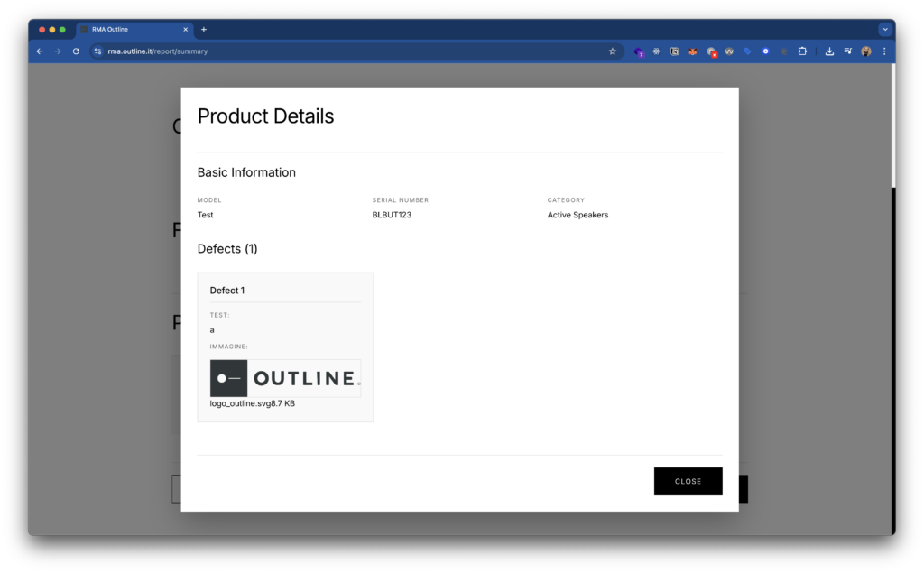Select the RMA Outline tab
Image resolution: width=924 pixels, height=573 pixels.
[x=126, y=29]
